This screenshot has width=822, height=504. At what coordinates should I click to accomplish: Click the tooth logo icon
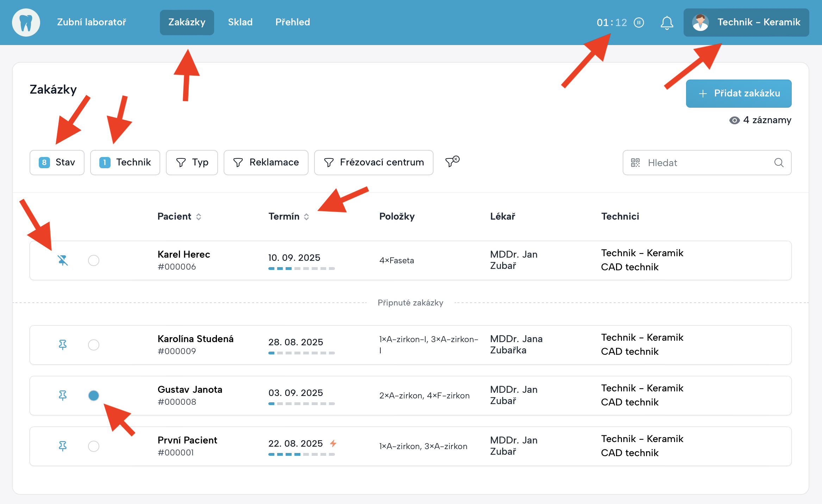click(26, 23)
